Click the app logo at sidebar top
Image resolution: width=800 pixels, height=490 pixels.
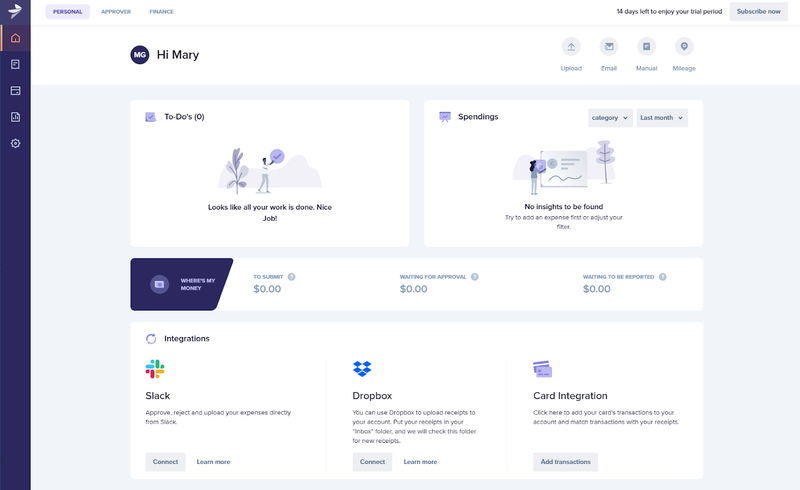(x=15, y=11)
